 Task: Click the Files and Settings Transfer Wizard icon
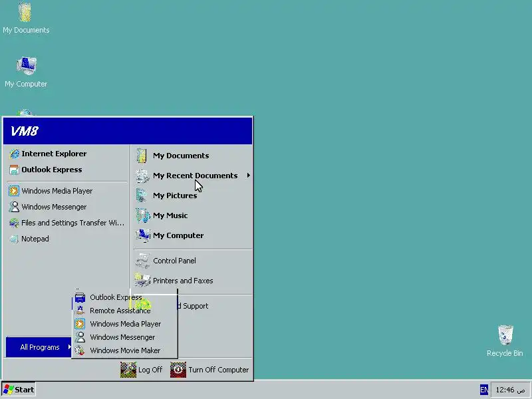click(x=14, y=223)
